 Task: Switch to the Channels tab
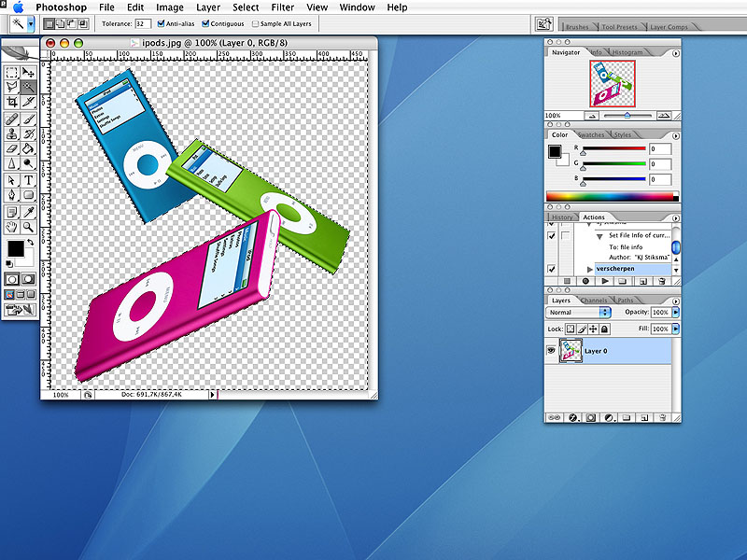pyautogui.click(x=593, y=301)
